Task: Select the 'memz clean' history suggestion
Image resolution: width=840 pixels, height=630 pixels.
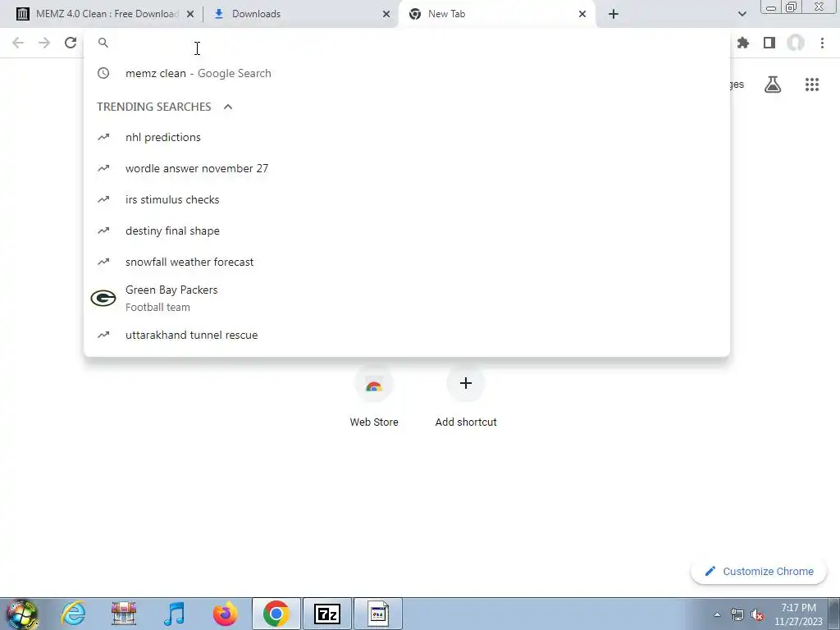Action: (x=407, y=73)
